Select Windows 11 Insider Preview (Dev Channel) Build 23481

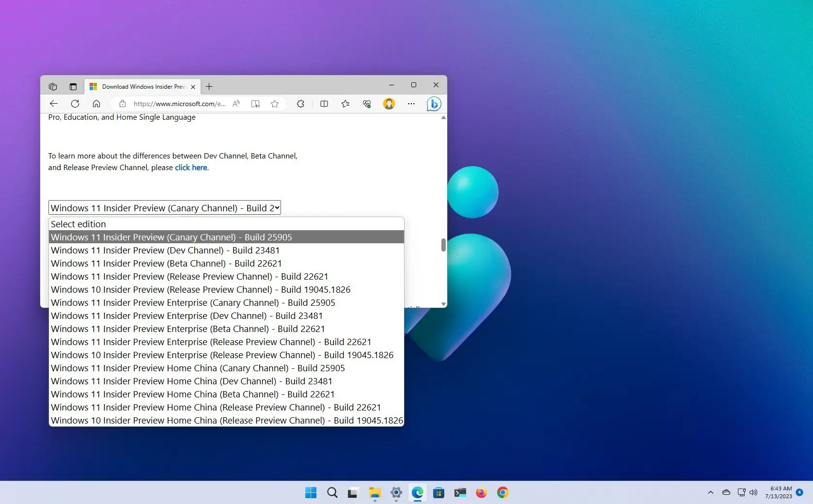pyautogui.click(x=165, y=250)
